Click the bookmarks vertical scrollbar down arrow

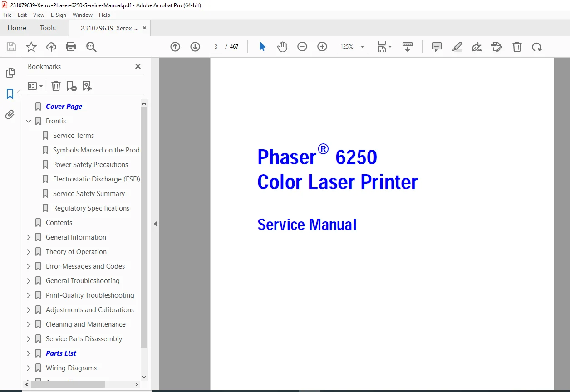(144, 377)
